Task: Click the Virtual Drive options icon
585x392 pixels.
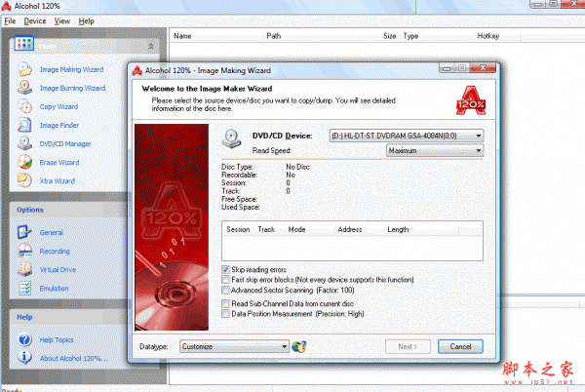Action: (24, 269)
